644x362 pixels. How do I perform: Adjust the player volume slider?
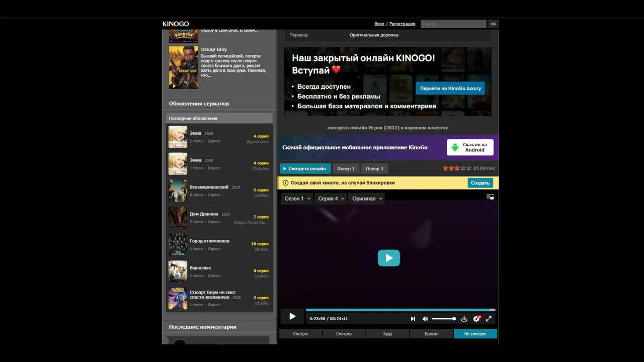click(443, 319)
